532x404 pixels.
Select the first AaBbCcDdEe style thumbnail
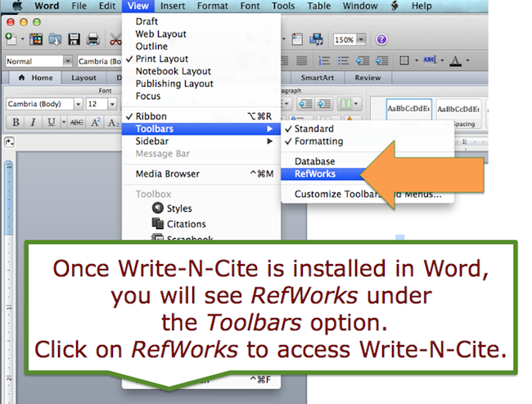(410, 109)
